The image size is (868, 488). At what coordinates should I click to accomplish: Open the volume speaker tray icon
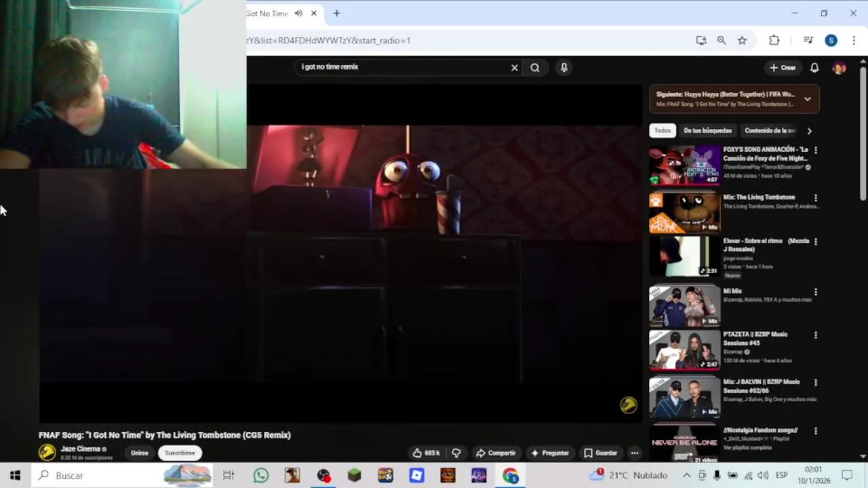tap(763, 475)
